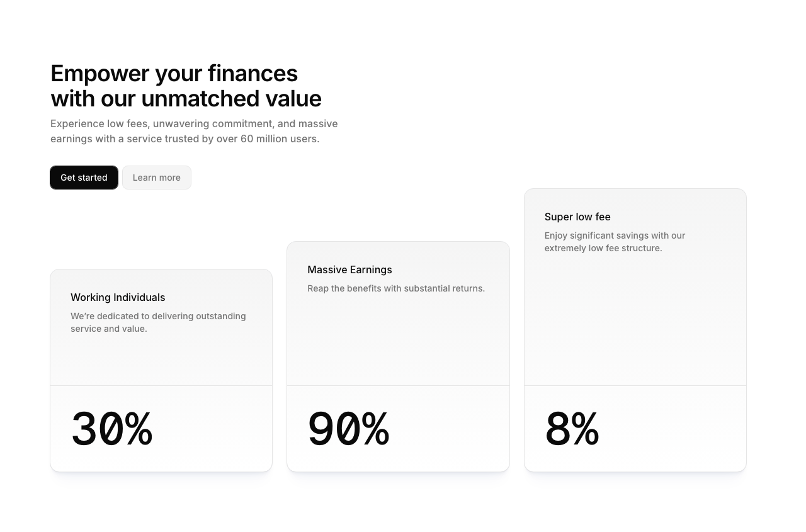Select the Working Individuals card title

[118, 297]
